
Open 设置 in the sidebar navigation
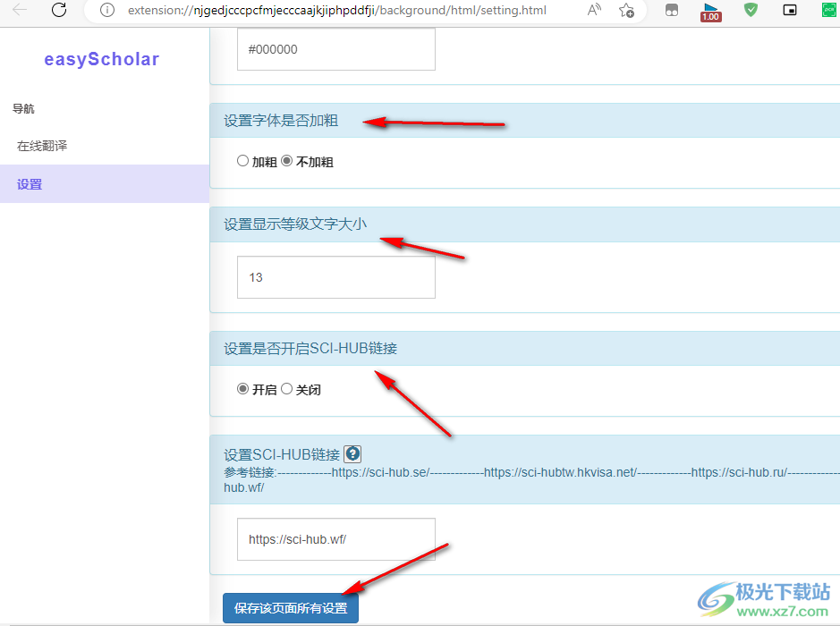tap(105, 183)
